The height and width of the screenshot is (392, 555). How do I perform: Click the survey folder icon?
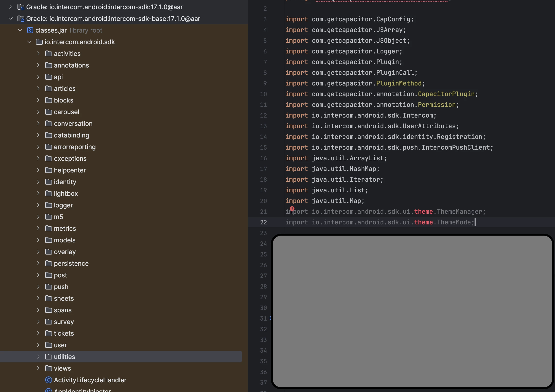click(x=49, y=322)
